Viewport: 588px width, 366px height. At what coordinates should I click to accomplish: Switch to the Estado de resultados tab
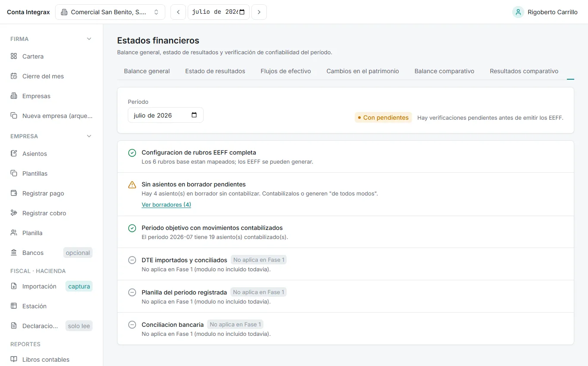(x=215, y=71)
